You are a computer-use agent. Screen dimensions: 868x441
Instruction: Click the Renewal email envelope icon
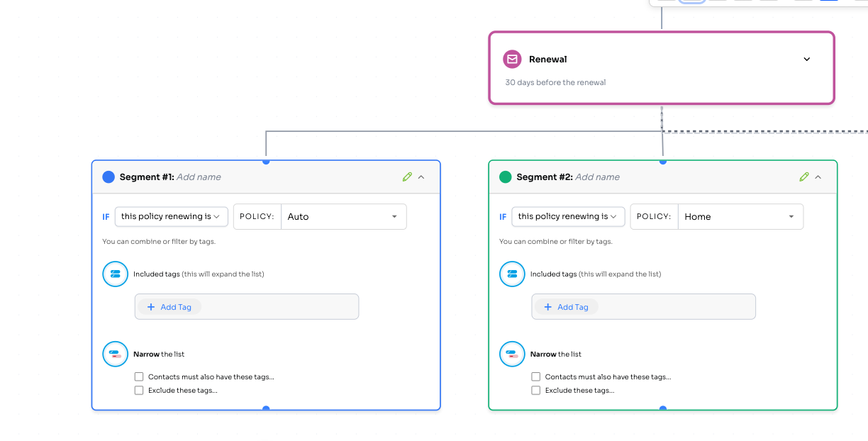[512, 59]
